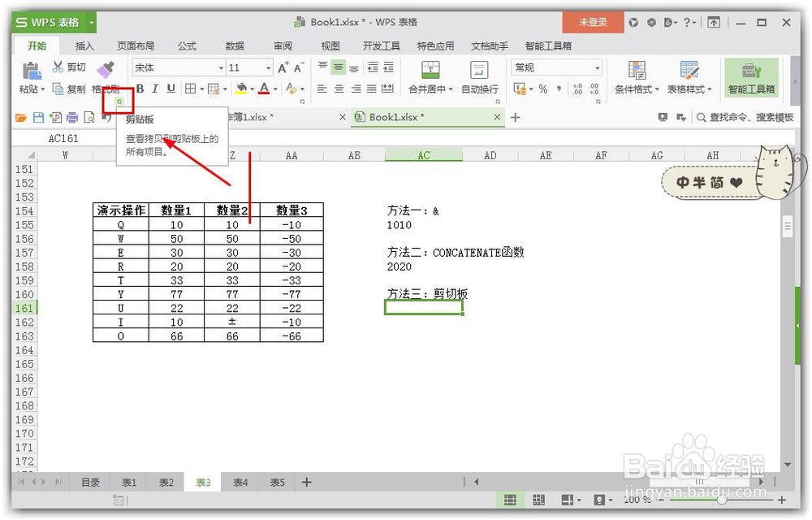812x520 pixels.
Task: Open the clipboard panel launcher
Action: tap(119, 101)
